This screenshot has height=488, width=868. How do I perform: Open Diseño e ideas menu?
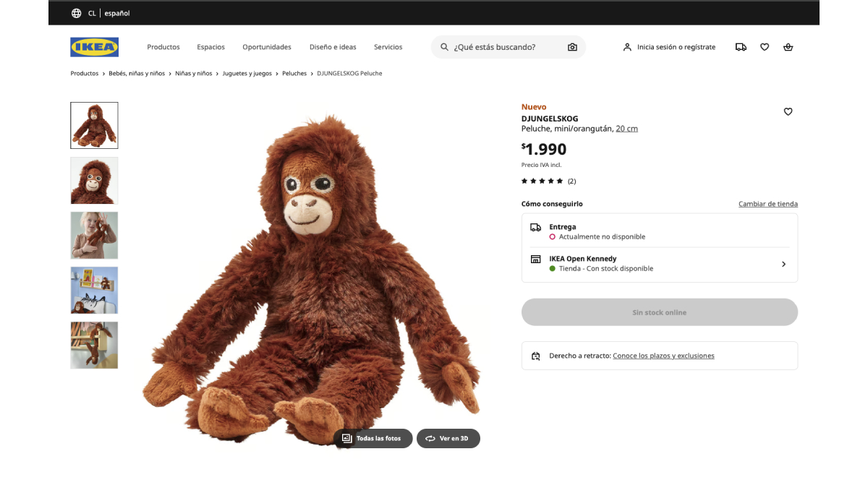(x=333, y=47)
